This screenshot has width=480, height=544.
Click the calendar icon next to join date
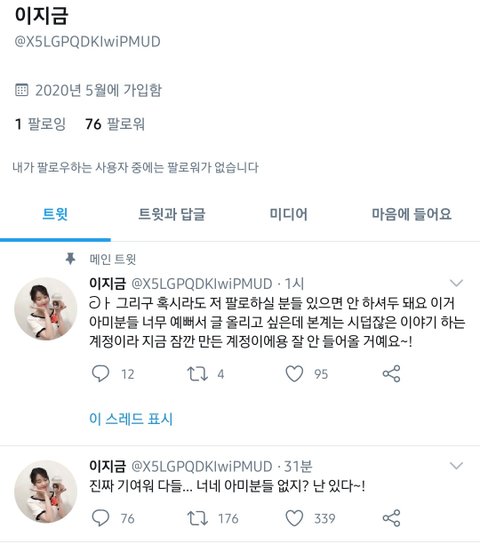coord(22,90)
